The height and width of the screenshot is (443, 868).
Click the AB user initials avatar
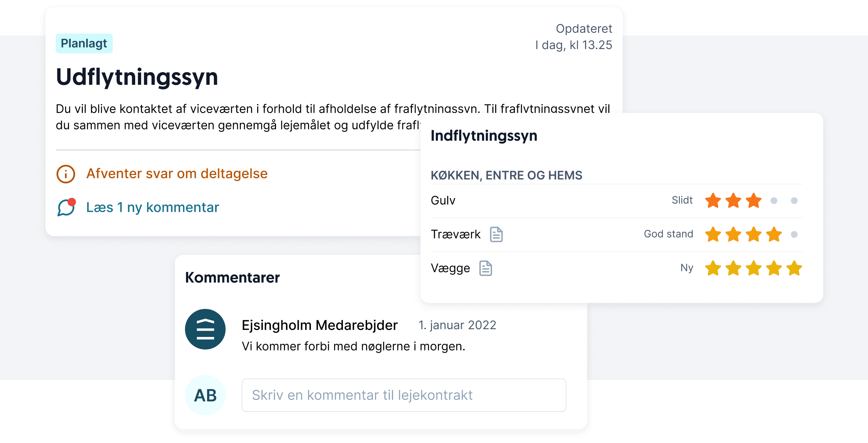coord(205,395)
